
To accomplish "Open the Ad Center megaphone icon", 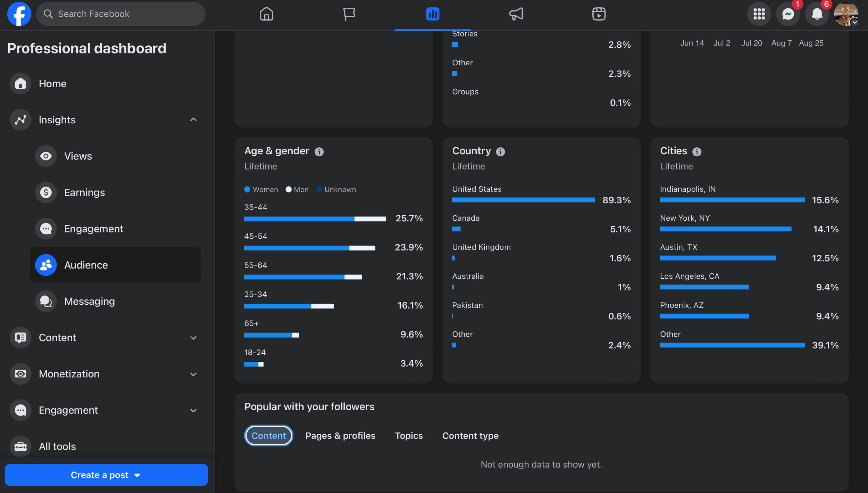I will click(516, 14).
